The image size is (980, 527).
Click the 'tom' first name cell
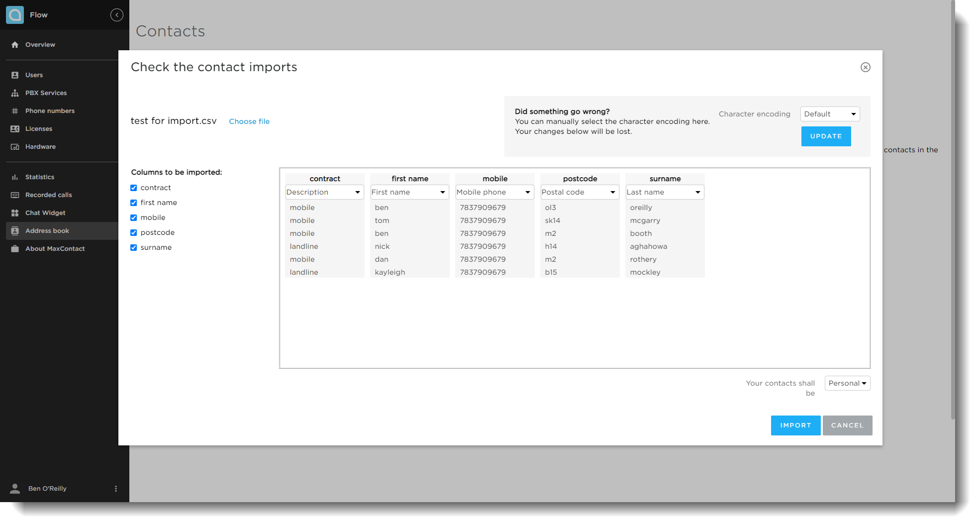click(x=382, y=220)
